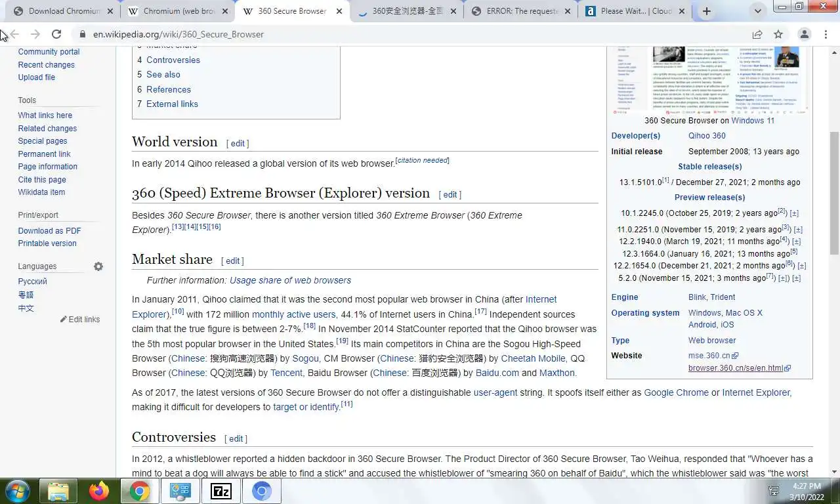
Task: Open the Chromium taskbar icon
Action: coord(261,491)
